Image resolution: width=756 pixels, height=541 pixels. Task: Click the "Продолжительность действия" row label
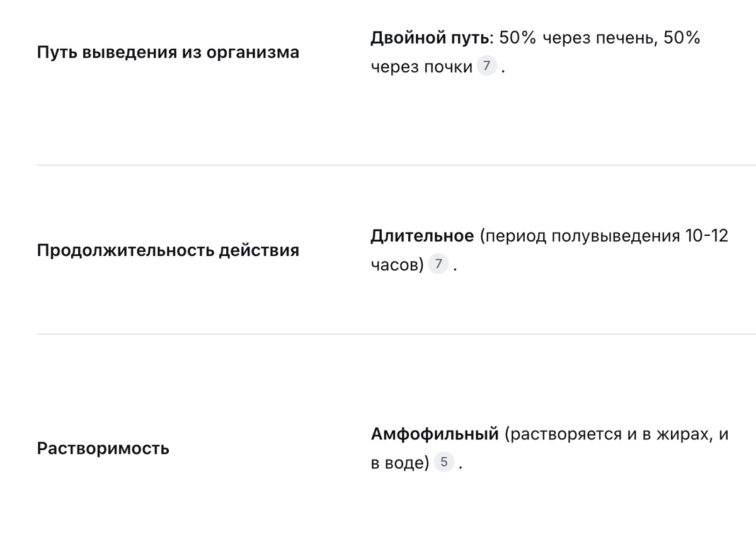pyautogui.click(x=168, y=250)
